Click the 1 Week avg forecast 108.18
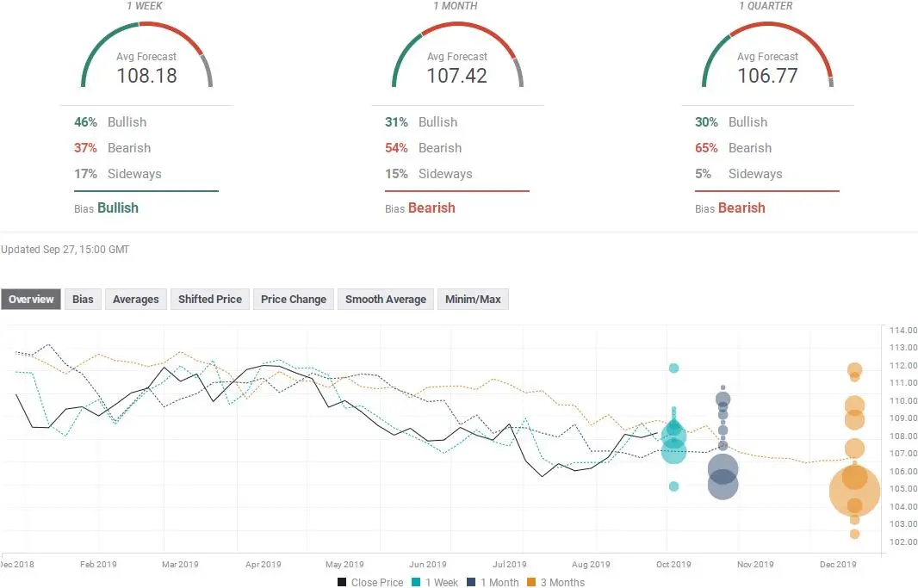 [146, 76]
